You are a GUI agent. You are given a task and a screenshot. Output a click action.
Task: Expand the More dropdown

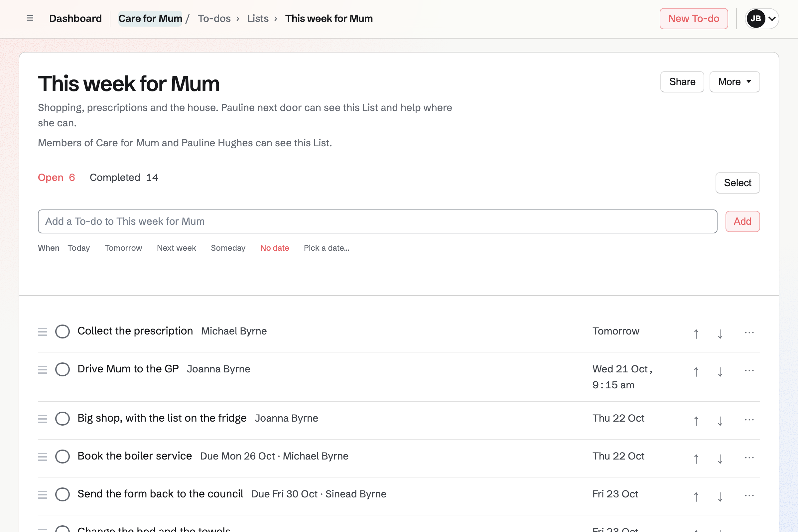coord(734,82)
